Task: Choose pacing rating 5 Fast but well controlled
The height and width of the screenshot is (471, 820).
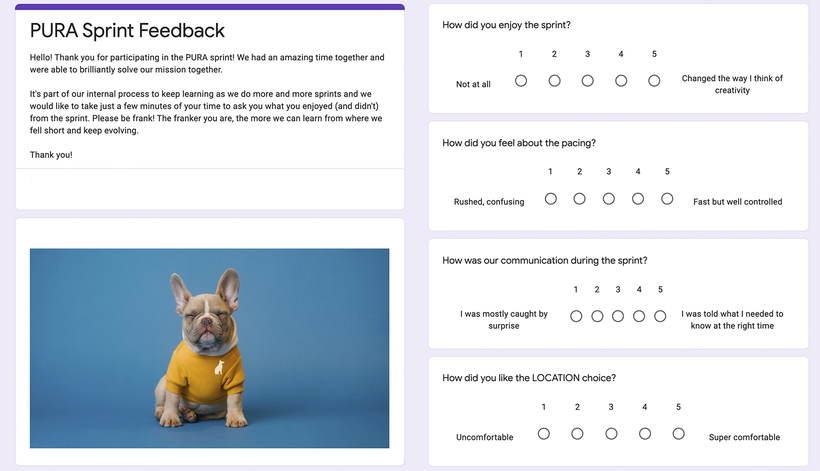Action: pyautogui.click(x=667, y=199)
